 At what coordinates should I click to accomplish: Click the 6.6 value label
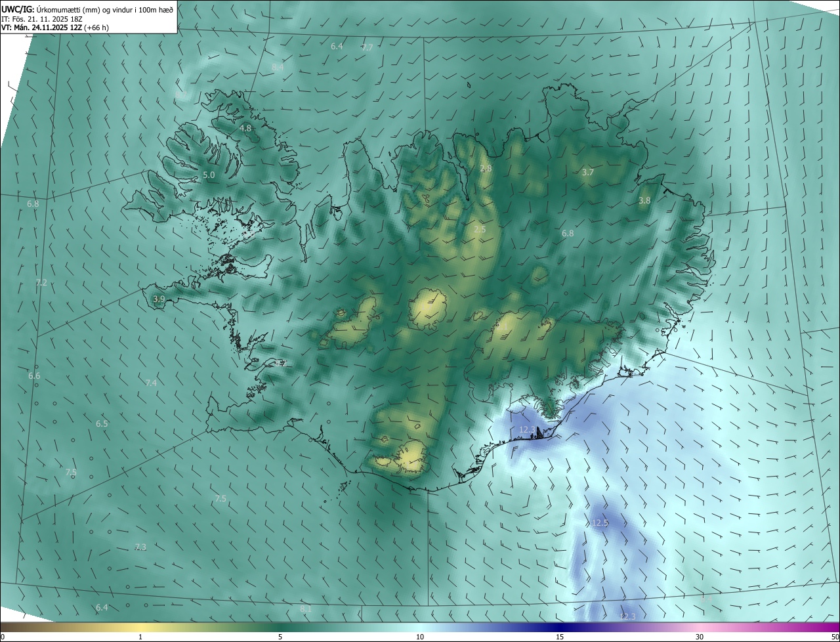34,375
